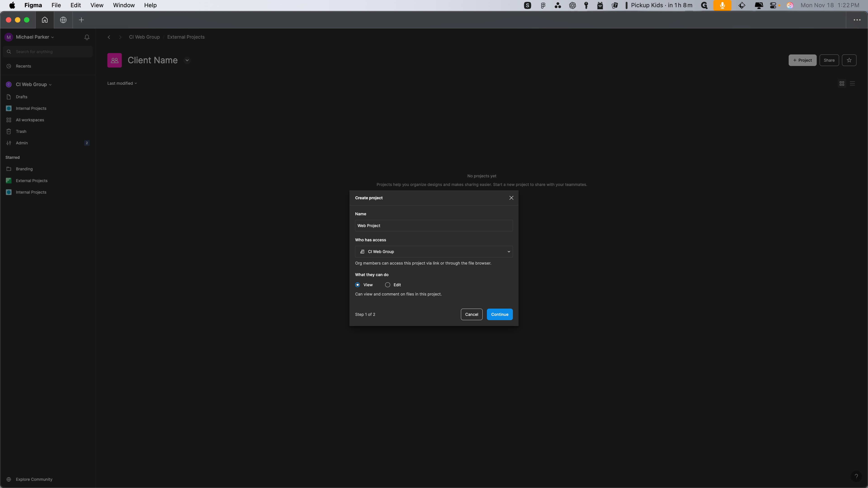Open the Skype menu bar icon
Screen dimensions: 868x488
(x=528, y=5)
